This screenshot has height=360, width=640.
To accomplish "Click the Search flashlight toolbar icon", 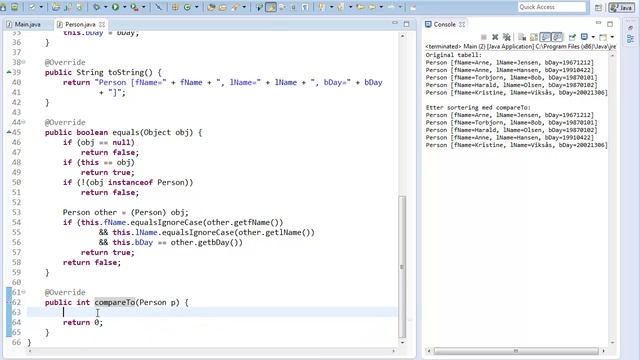I will coord(235,7).
